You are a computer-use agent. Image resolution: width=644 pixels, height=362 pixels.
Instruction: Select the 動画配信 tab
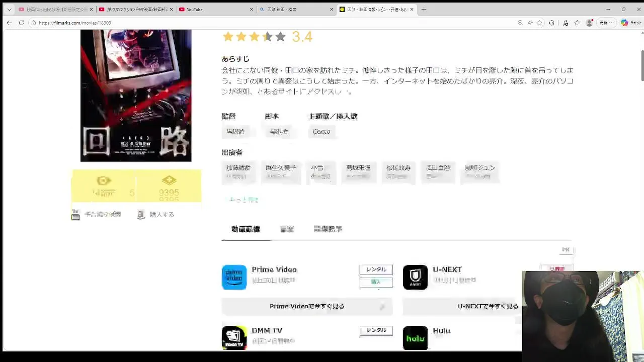[x=246, y=229]
